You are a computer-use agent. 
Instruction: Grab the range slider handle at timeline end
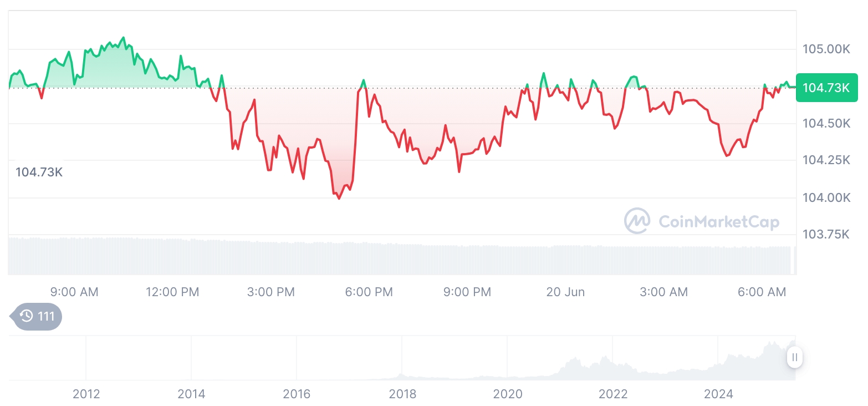pos(795,357)
